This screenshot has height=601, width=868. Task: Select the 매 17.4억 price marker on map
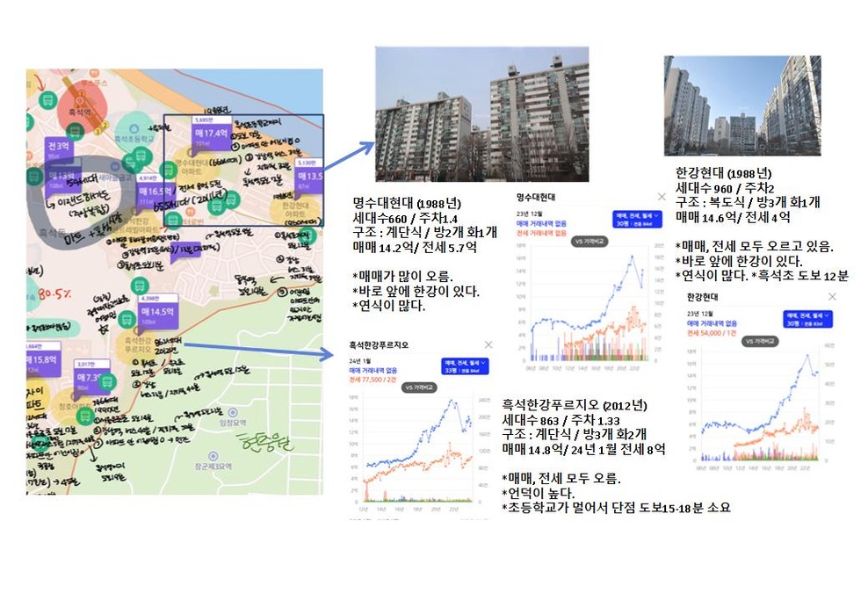click(x=212, y=135)
